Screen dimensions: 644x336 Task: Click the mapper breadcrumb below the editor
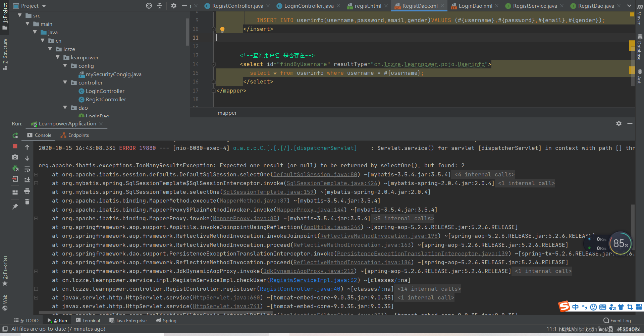(227, 113)
